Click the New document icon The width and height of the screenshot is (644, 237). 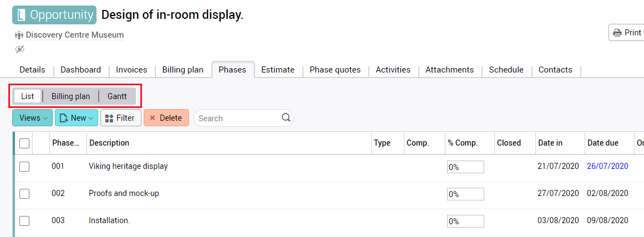coord(64,118)
